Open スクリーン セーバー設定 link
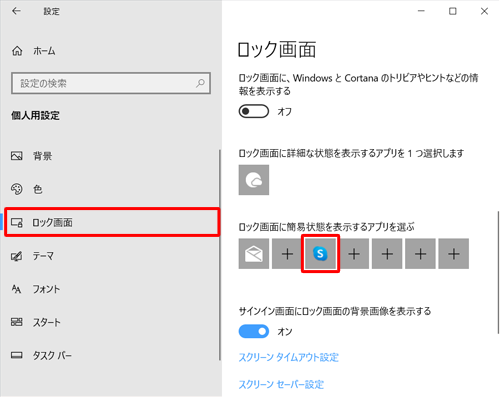 point(281,384)
